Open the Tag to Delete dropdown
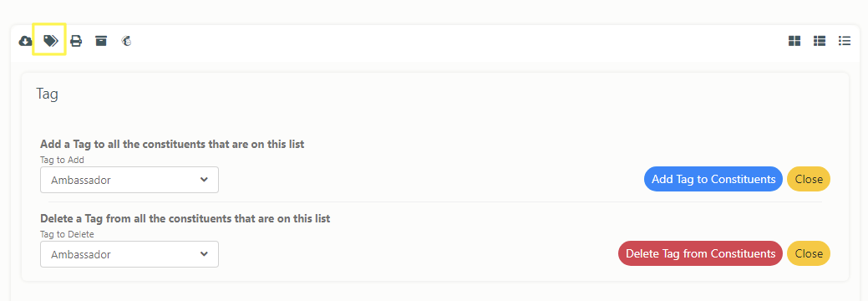The width and height of the screenshot is (868, 301). pyautogui.click(x=129, y=254)
